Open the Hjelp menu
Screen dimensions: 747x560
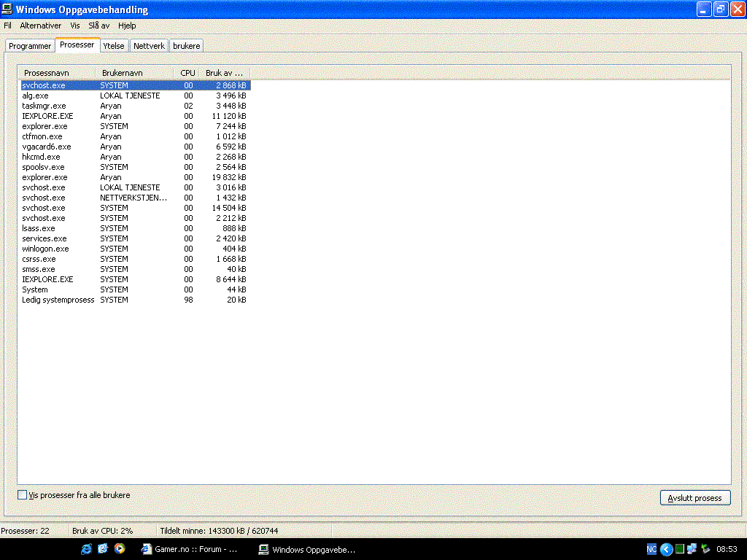(x=127, y=26)
